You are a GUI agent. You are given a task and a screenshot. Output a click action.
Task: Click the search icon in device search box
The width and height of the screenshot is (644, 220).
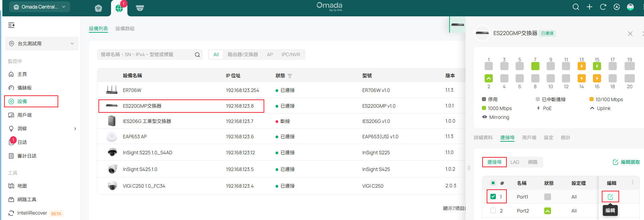(x=197, y=54)
